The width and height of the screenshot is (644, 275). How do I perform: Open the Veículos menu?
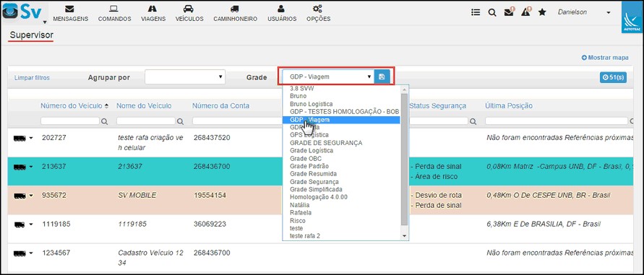pos(189,14)
